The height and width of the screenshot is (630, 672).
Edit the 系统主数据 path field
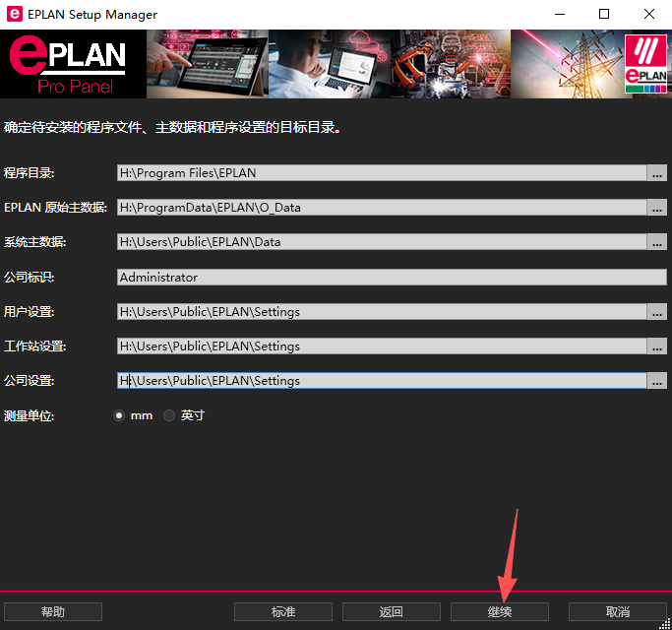pyautogui.click(x=382, y=242)
